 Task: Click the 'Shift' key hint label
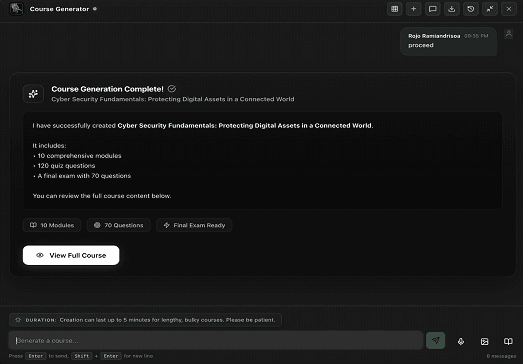click(82, 356)
